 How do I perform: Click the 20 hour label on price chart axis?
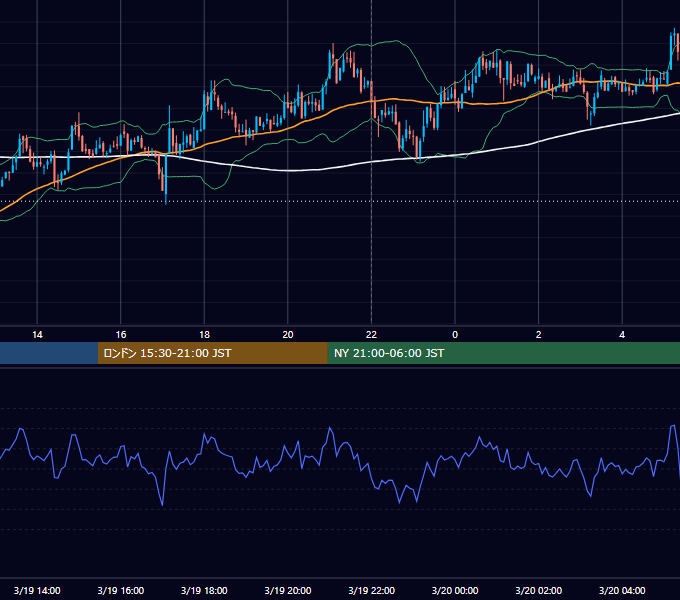click(288, 335)
